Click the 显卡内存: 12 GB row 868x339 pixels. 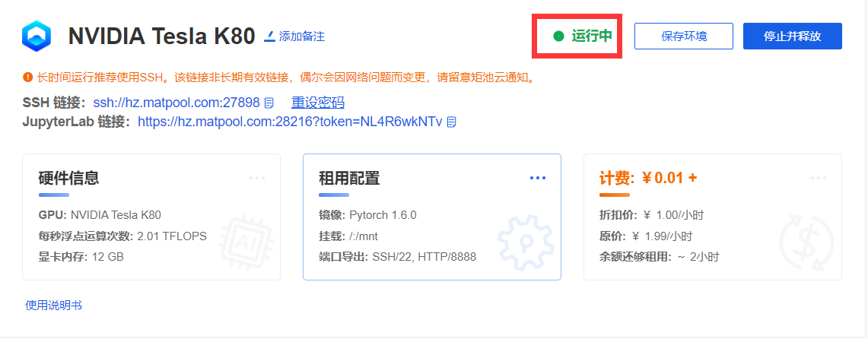click(x=81, y=257)
